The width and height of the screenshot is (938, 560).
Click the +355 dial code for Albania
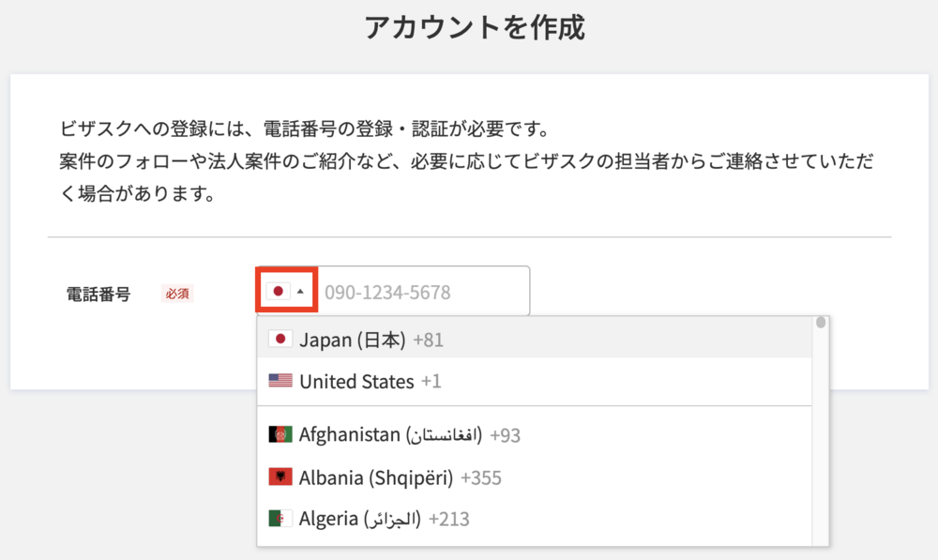point(481,478)
